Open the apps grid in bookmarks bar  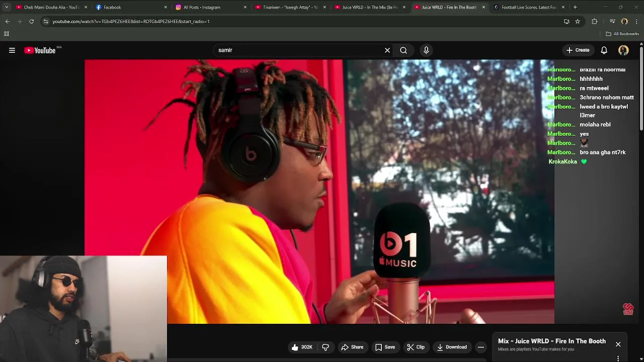(x=7, y=34)
